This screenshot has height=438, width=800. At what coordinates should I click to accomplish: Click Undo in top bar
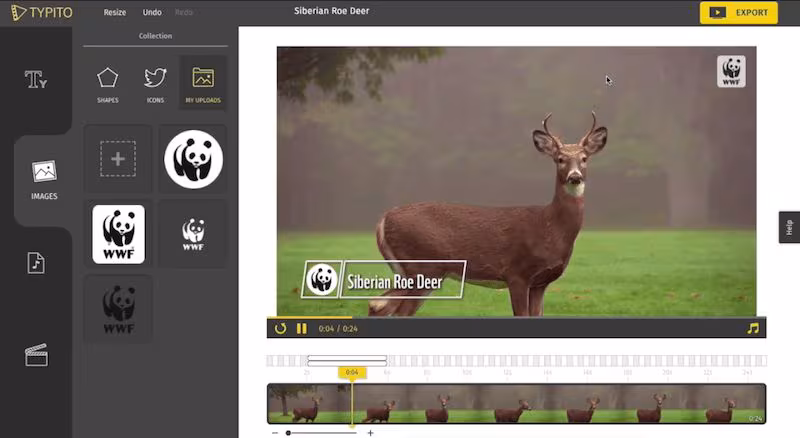pos(152,12)
